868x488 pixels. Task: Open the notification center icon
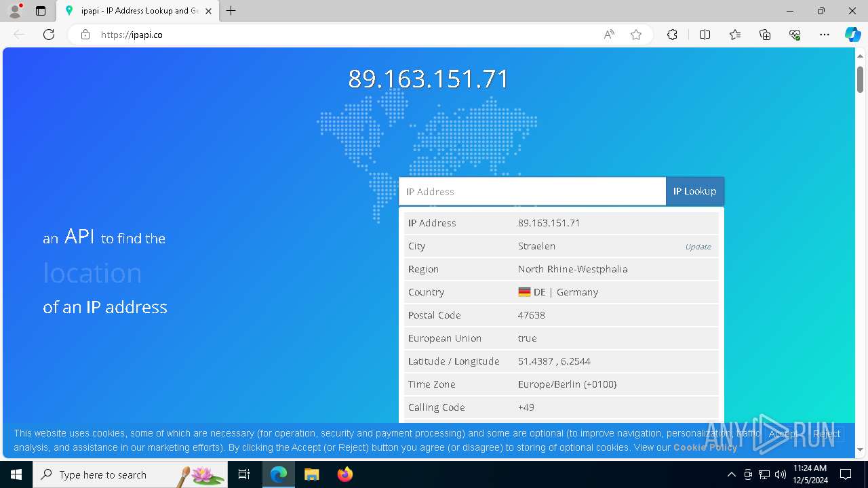pos(846,474)
